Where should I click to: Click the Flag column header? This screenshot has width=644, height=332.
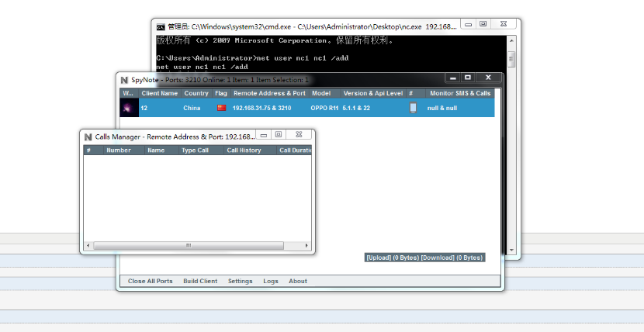click(x=221, y=93)
